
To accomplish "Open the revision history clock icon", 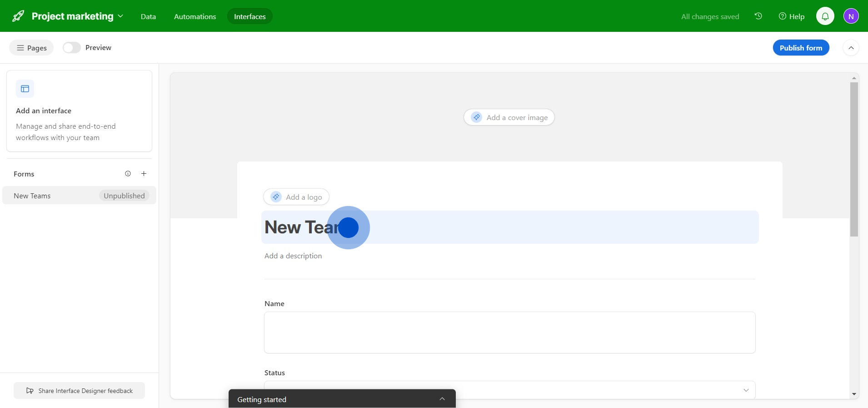I will pos(758,16).
